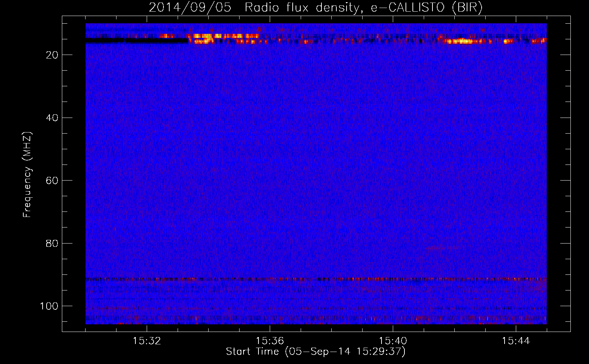The image size is (589, 364).
Task: Click the 40 frequency tick label
Action: [x=52, y=118]
